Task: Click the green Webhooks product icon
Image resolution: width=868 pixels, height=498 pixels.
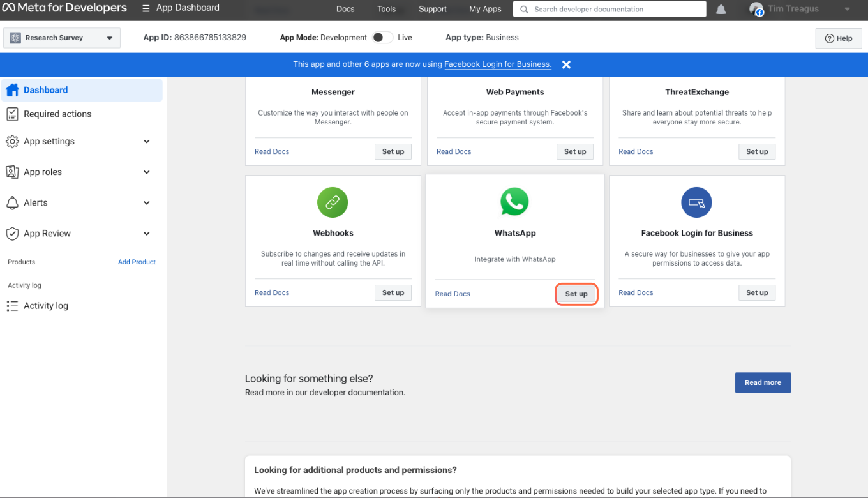Action: tap(333, 203)
